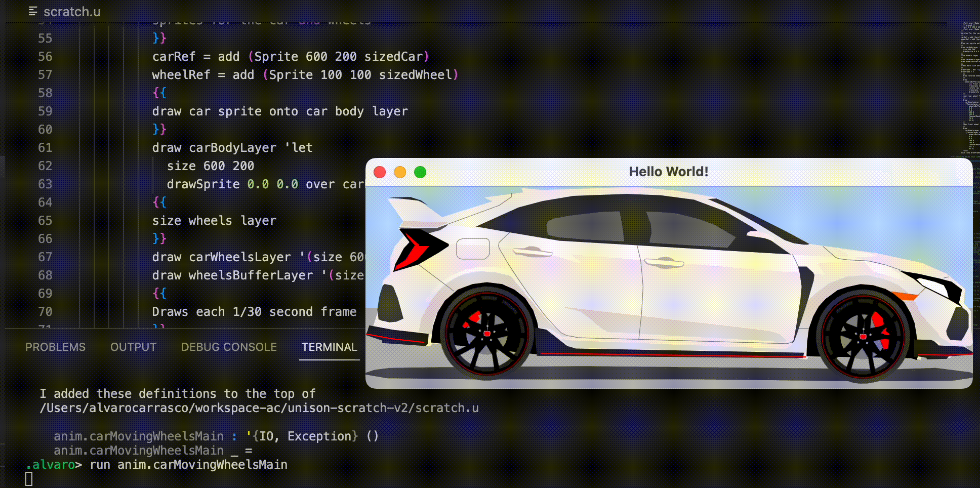The image size is (980, 488).
Task: Maximize the Hello World! window with green button
Action: 420,172
